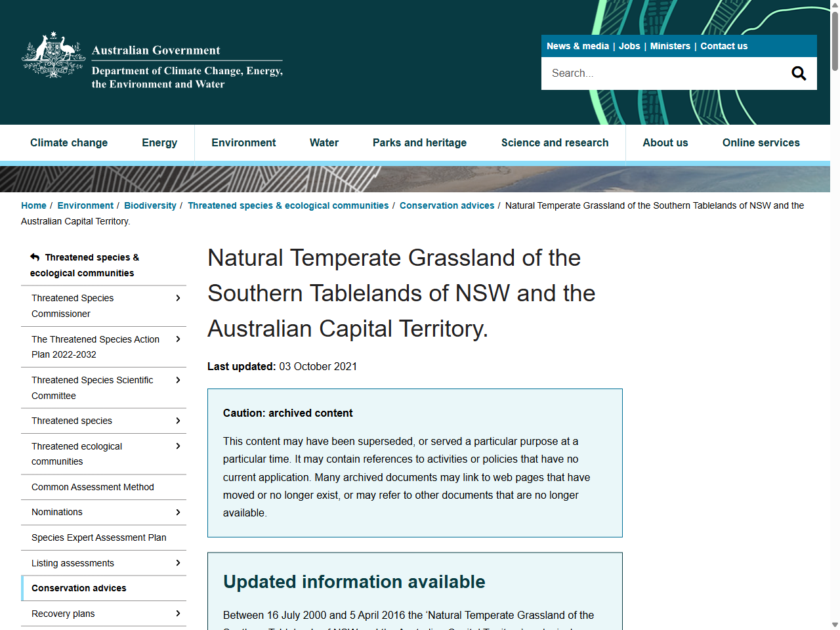The image size is (840, 630).
Task: Expand the Listing assessments chevron
Action: [178, 562]
